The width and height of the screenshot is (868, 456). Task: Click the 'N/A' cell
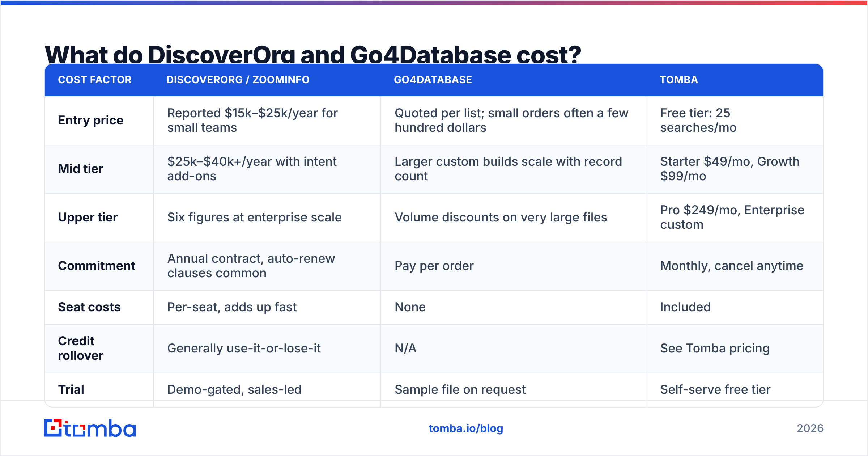(x=405, y=348)
